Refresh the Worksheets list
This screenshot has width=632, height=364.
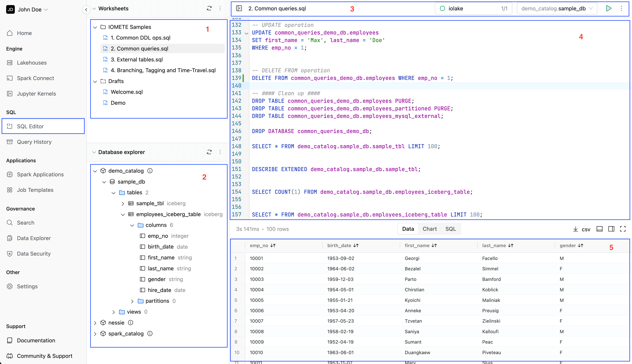(x=209, y=8)
